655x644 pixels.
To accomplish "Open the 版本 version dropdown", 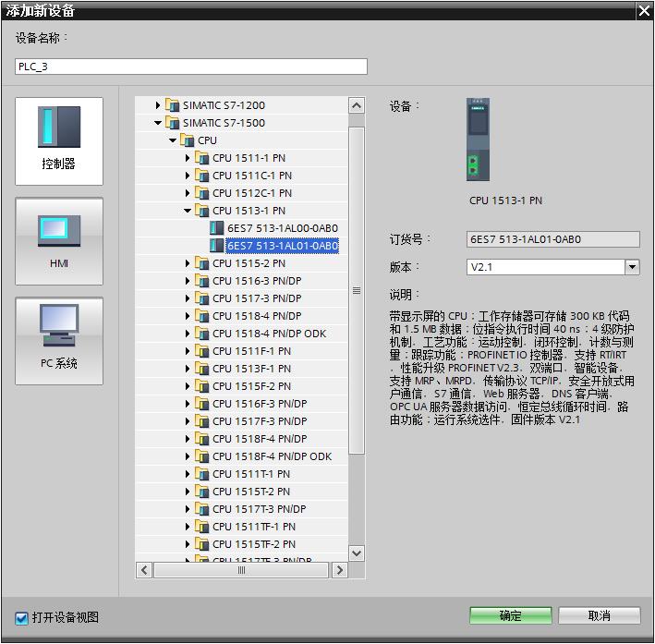I will pyautogui.click(x=632, y=267).
